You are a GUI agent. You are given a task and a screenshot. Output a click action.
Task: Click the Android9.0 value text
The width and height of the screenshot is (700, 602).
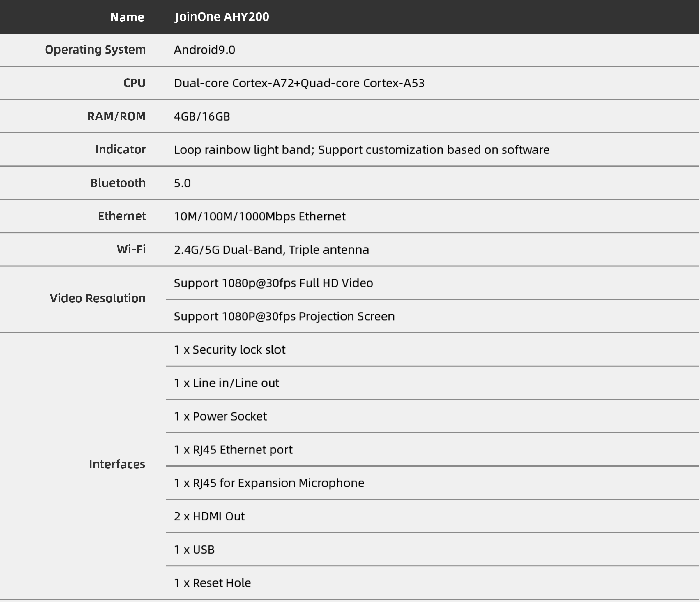[204, 50]
